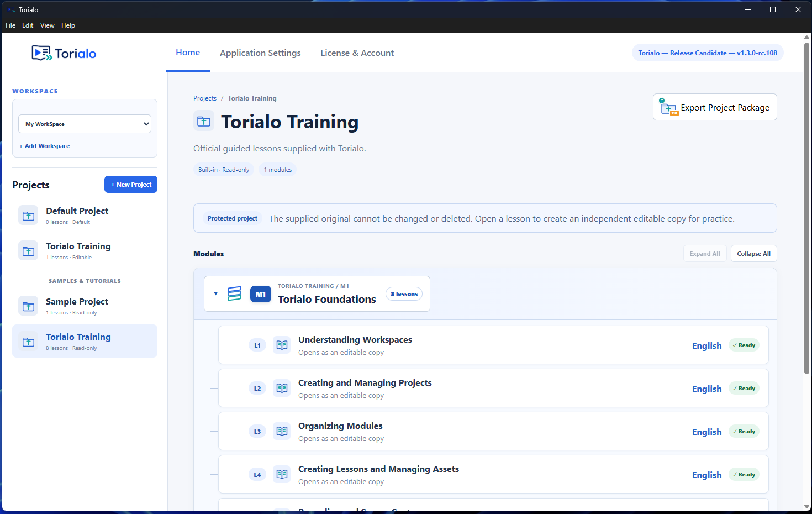812x514 pixels.
Task: Click the book icon for Organizing Modules
Action: coord(282,431)
